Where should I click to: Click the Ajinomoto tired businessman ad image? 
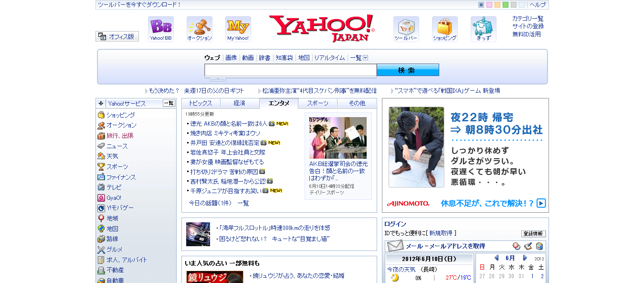416,147
